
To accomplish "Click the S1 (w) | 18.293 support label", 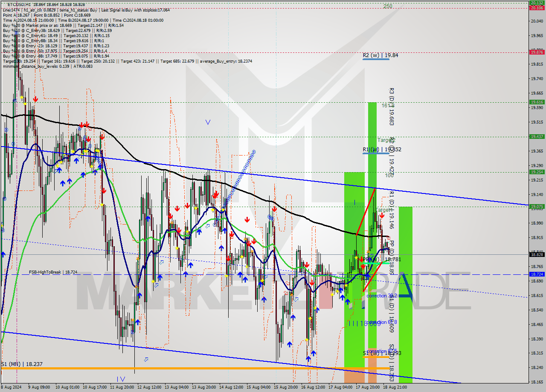I will (382, 353).
